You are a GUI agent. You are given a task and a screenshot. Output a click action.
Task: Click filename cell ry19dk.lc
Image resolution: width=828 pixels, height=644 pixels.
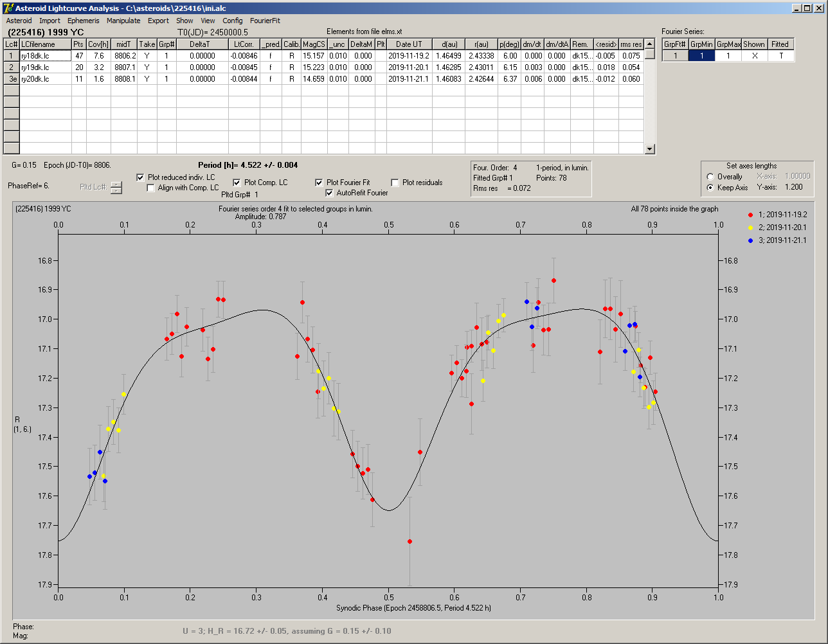(x=46, y=67)
